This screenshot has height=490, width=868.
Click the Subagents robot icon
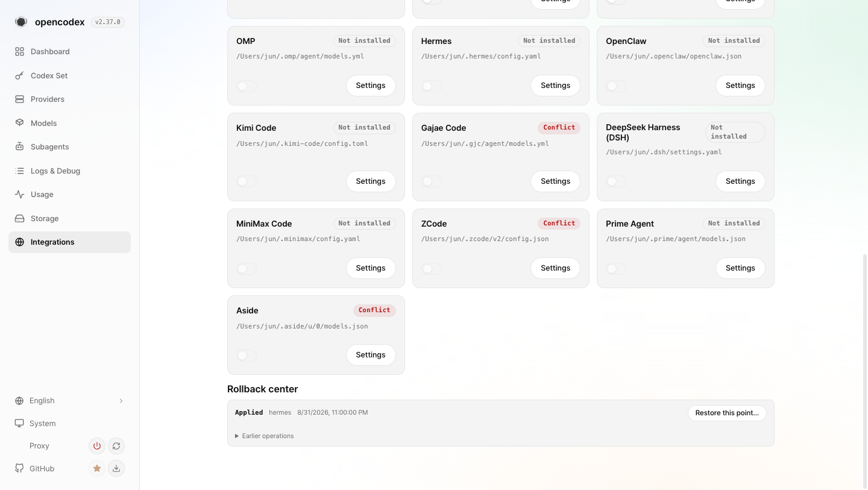point(19,146)
